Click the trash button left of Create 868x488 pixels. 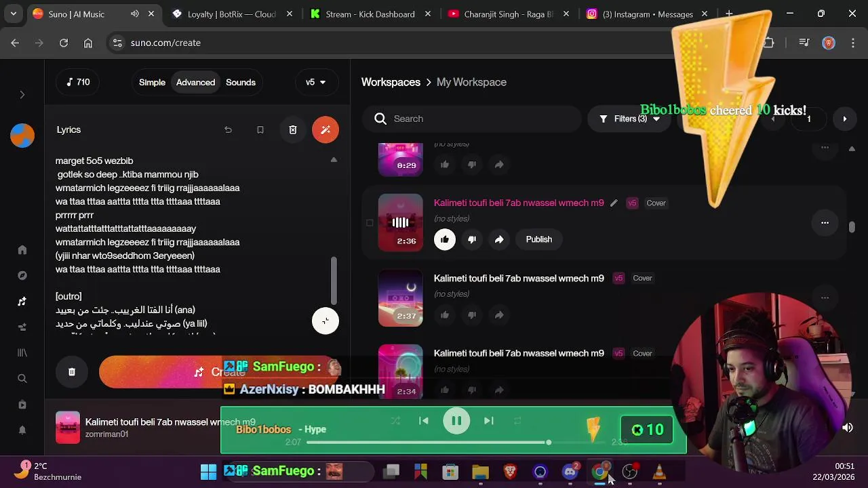point(72,371)
